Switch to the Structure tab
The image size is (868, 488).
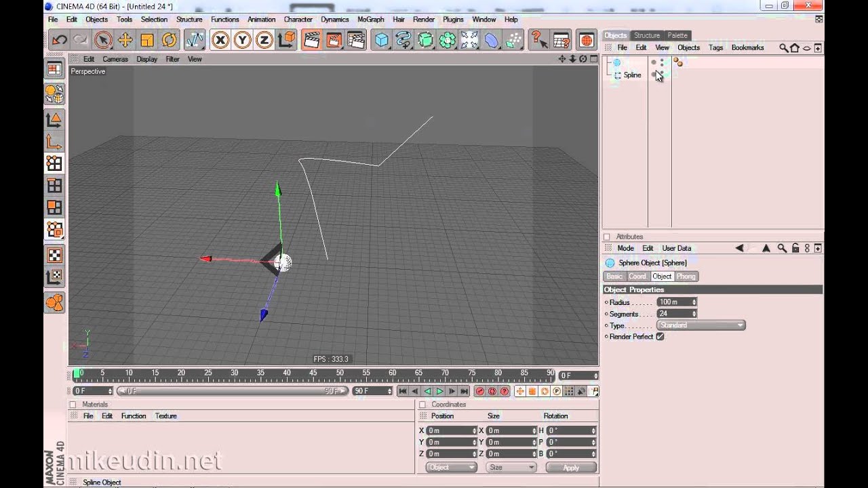647,35
